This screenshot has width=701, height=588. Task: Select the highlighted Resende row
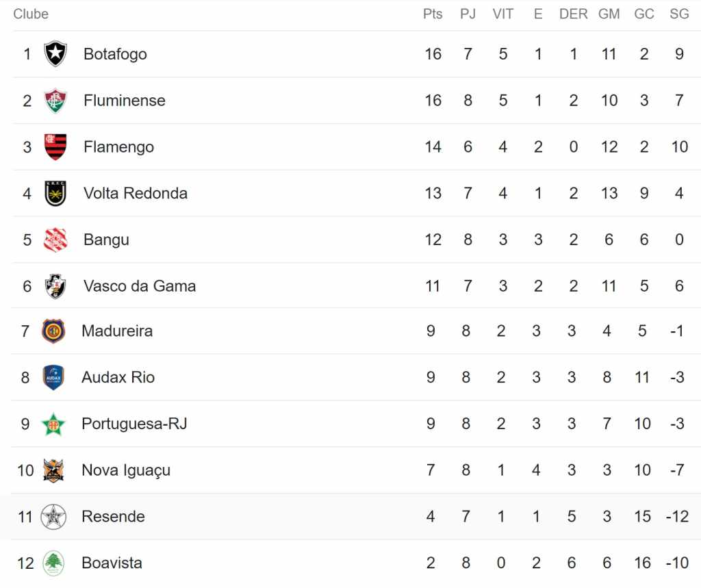click(x=350, y=516)
